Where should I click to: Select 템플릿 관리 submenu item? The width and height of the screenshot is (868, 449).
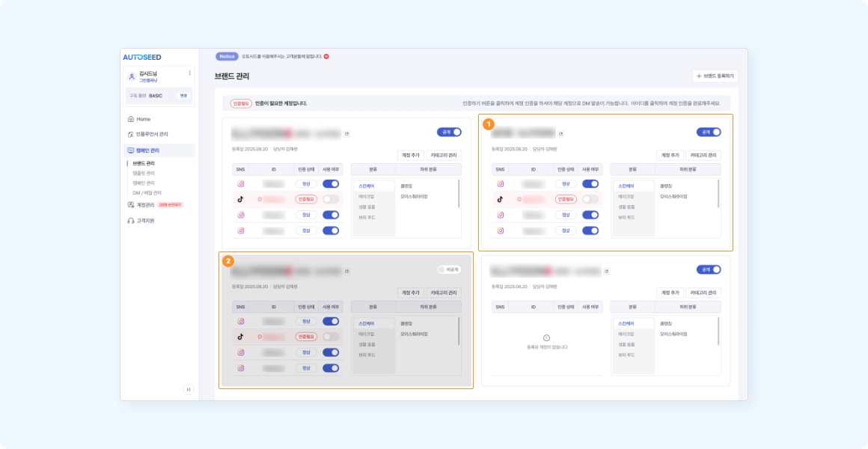click(x=144, y=173)
